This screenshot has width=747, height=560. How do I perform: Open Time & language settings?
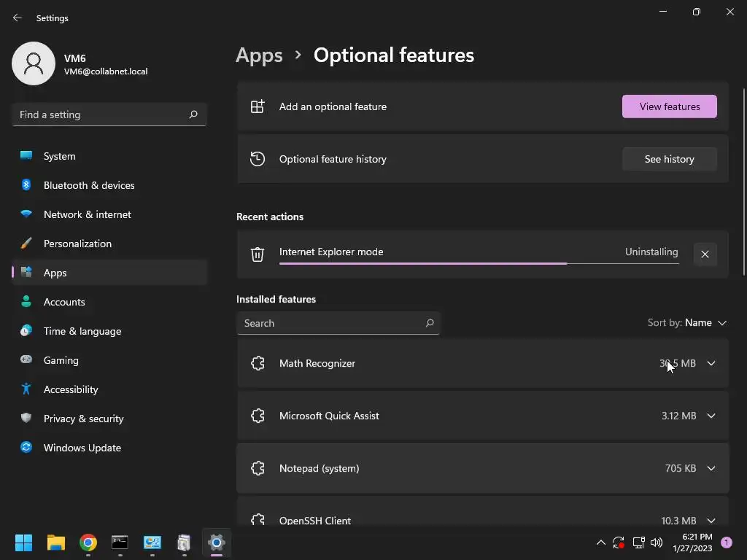[x=109, y=331]
